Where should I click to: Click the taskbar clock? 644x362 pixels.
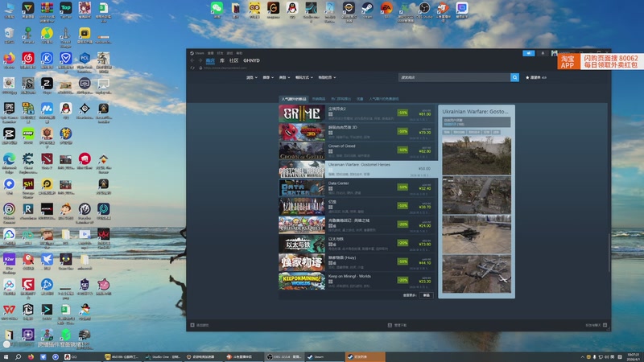[x=634, y=356]
